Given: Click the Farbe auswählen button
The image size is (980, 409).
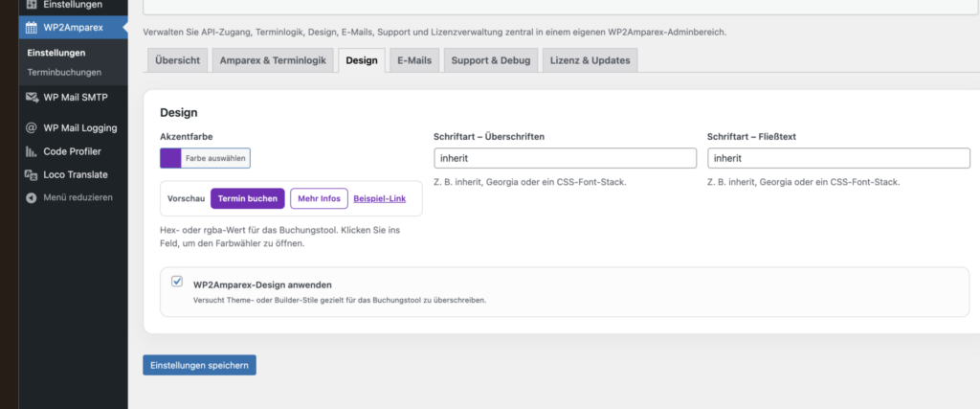Looking at the screenshot, I should (215, 158).
